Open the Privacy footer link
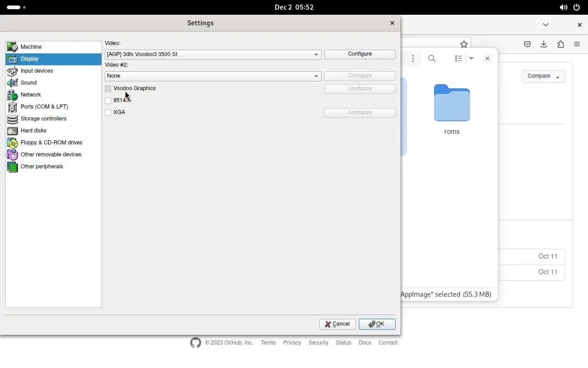The width and height of the screenshot is (588, 368). [x=292, y=343]
